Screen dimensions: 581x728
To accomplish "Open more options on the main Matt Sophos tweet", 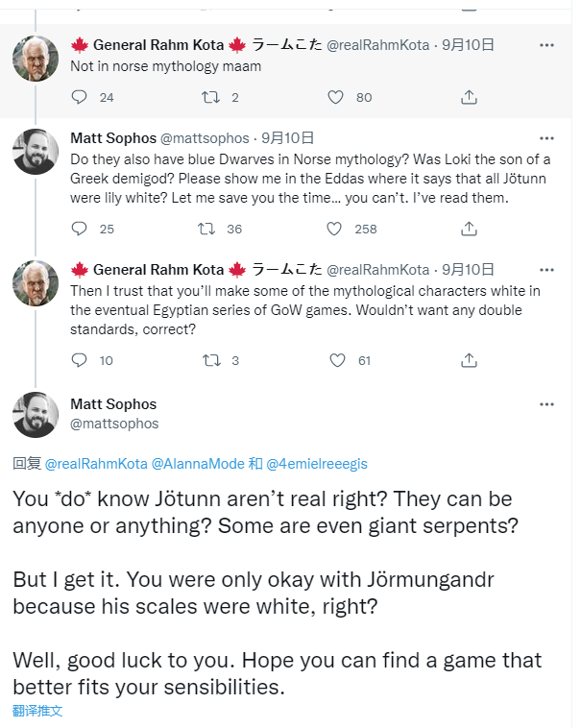I will pos(546,404).
